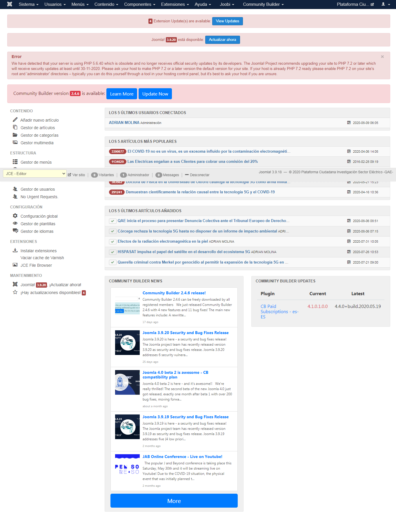Open the Usuarios menu
Viewport: 396px width, 532px height.
pos(55,4)
